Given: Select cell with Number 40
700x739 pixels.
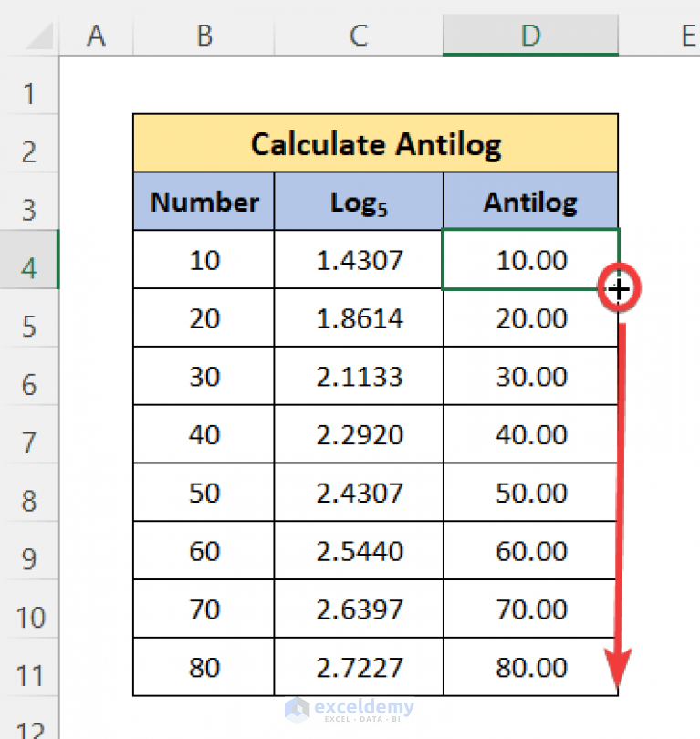Looking at the screenshot, I should [204, 434].
